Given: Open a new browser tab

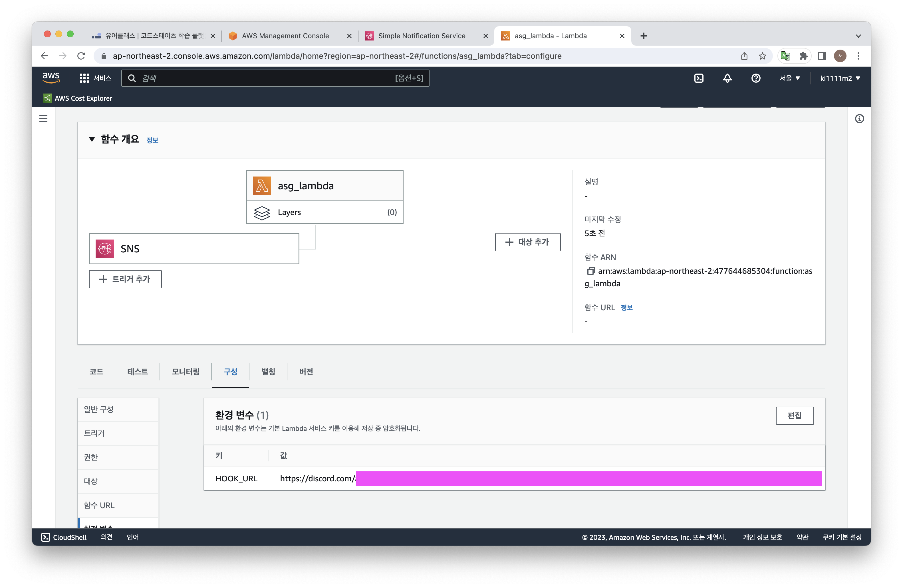Looking at the screenshot, I should [x=644, y=36].
